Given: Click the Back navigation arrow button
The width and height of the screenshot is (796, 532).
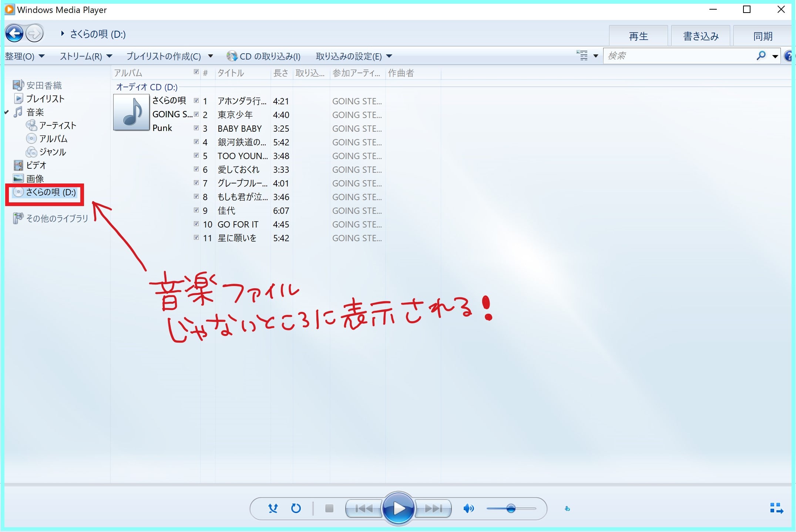Looking at the screenshot, I should tap(14, 34).
